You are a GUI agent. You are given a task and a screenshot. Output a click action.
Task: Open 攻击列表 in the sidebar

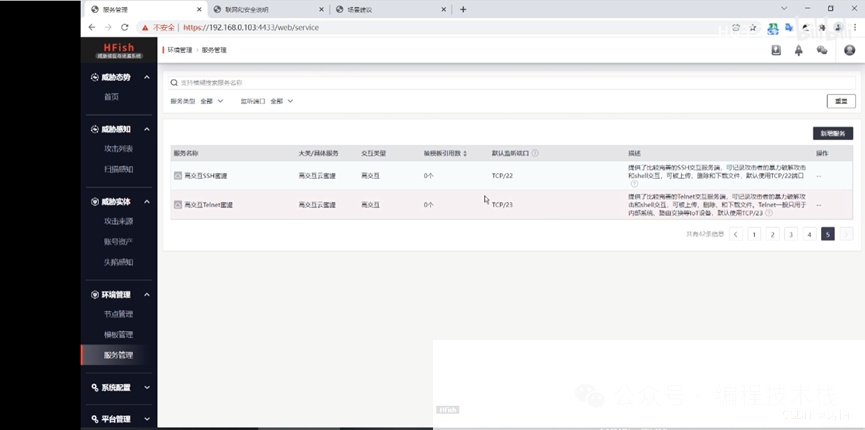tap(119, 149)
